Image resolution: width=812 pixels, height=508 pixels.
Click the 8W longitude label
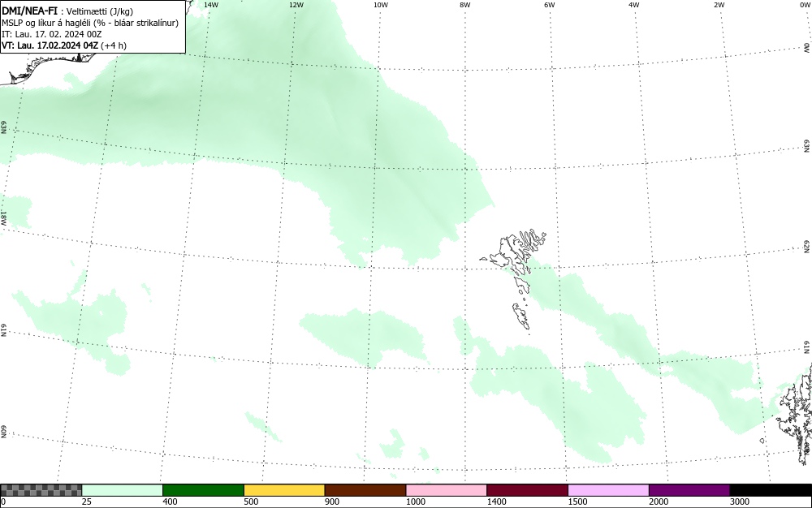465,5
